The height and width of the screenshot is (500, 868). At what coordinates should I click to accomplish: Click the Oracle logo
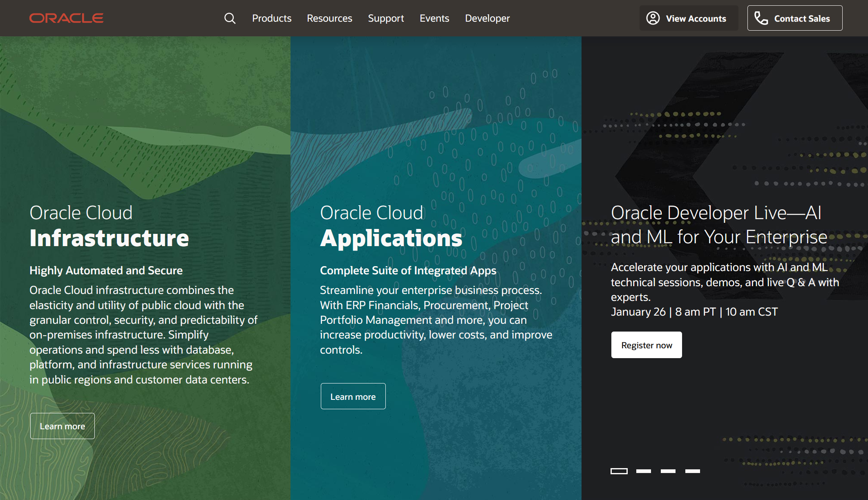(66, 18)
